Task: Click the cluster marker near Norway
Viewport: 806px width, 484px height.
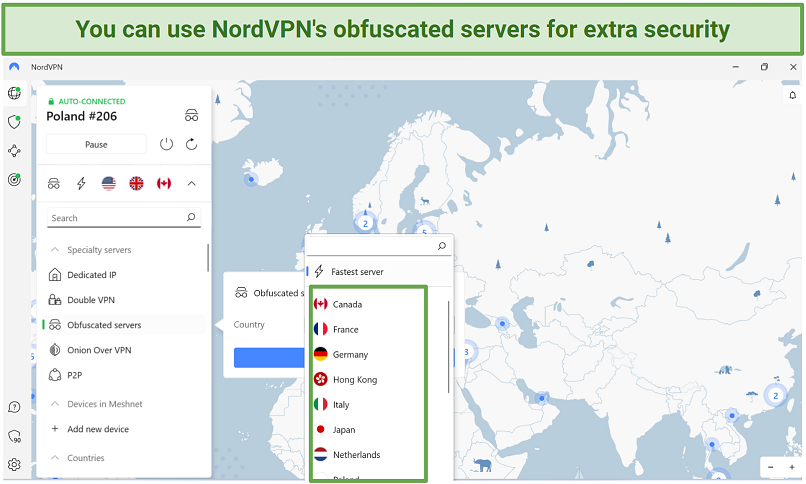Action: [365, 224]
